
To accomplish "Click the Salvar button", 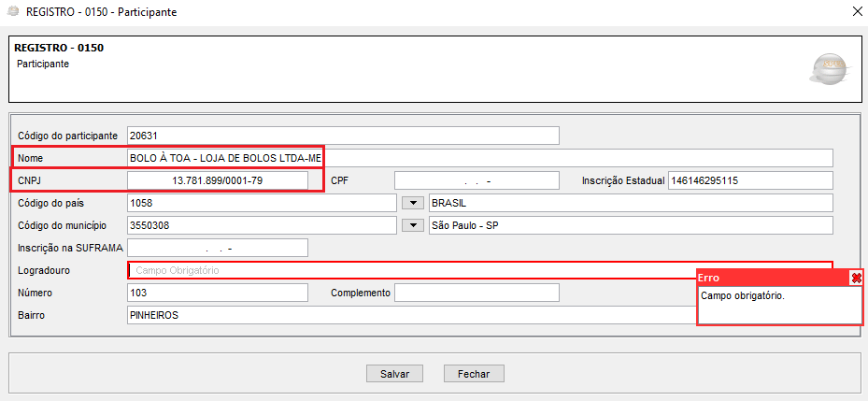I will pyautogui.click(x=394, y=374).
